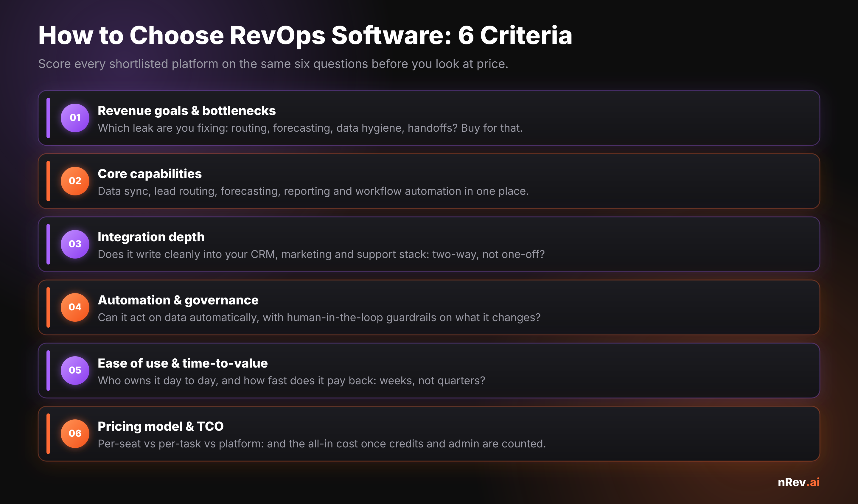This screenshot has width=858, height=504.
Task: Click the orange 06 number badge
Action: click(75, 433)
